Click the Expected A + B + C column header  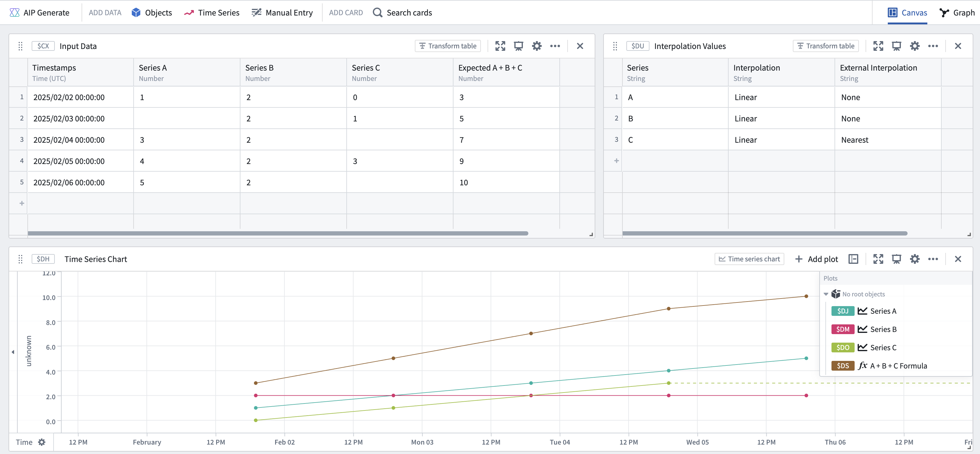pos(506,72)
